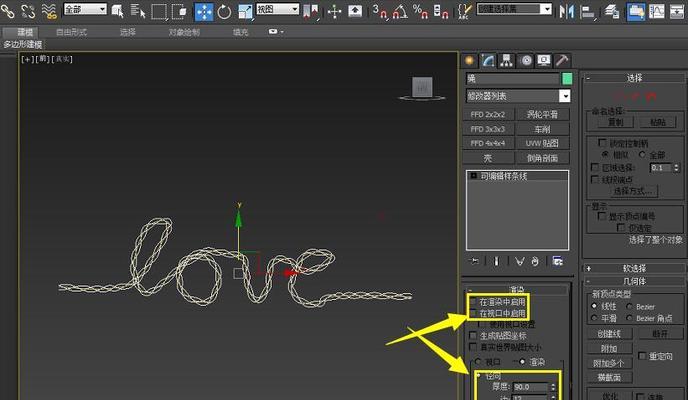Activate the Select and Scale tool
Viewport: 688px width, 400px height.
click(x=245, y=11)
